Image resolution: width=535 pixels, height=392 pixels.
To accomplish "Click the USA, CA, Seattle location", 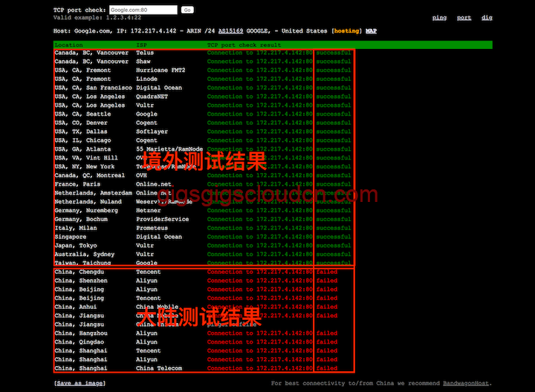I will [x=82, y=114].
